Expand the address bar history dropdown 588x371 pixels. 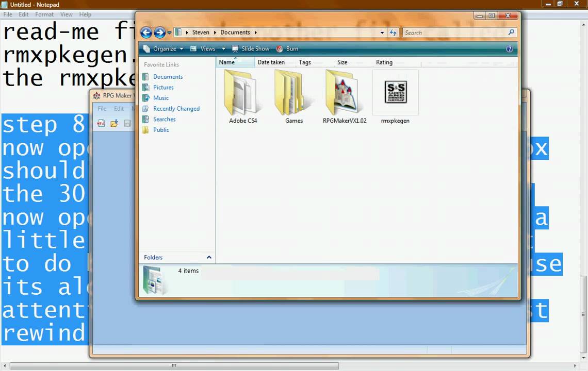coord(382,32)
